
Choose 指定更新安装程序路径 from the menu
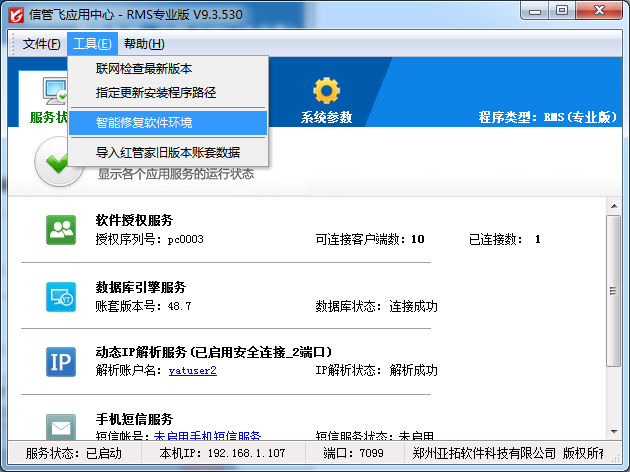click(x=156, y=93)
